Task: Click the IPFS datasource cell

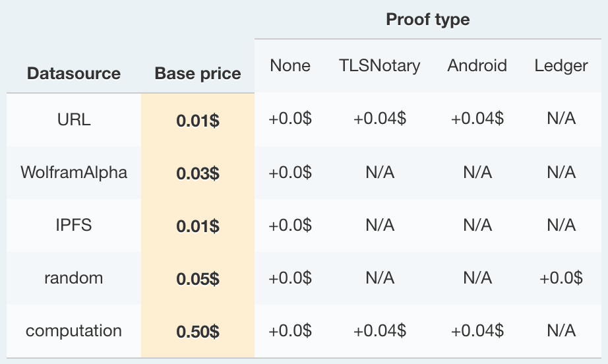Action: pyautogui.click(x=74, y=225)
